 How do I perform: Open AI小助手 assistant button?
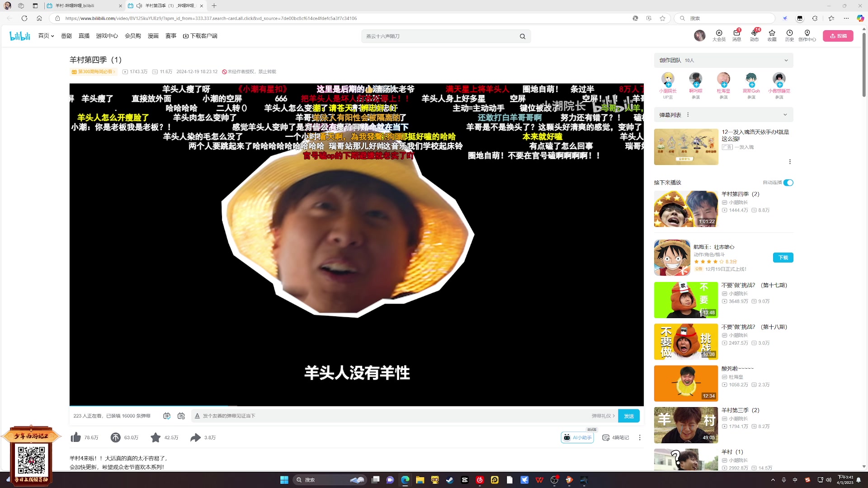pyautogui.click(x=577, y=437)
